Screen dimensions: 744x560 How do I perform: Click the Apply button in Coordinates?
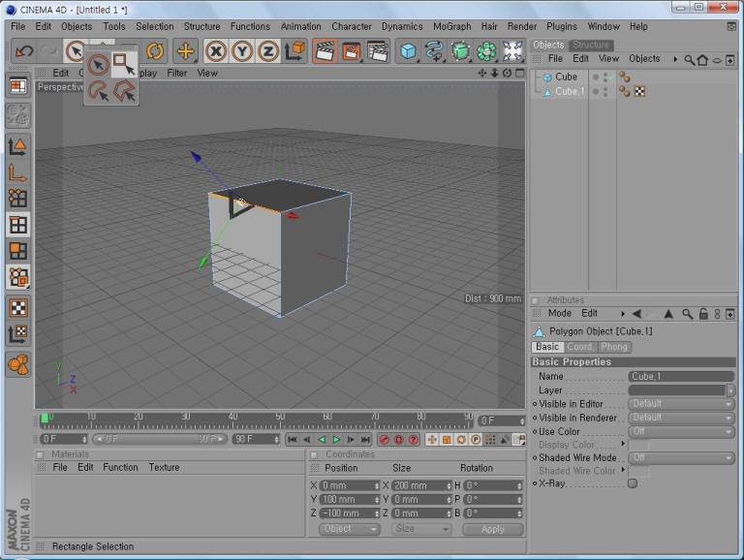[493, 529]
